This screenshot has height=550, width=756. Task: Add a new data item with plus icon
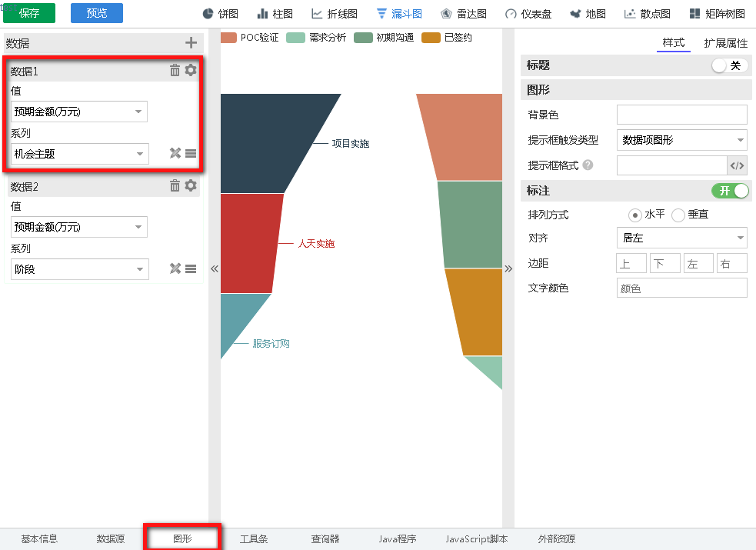(191, 43)
